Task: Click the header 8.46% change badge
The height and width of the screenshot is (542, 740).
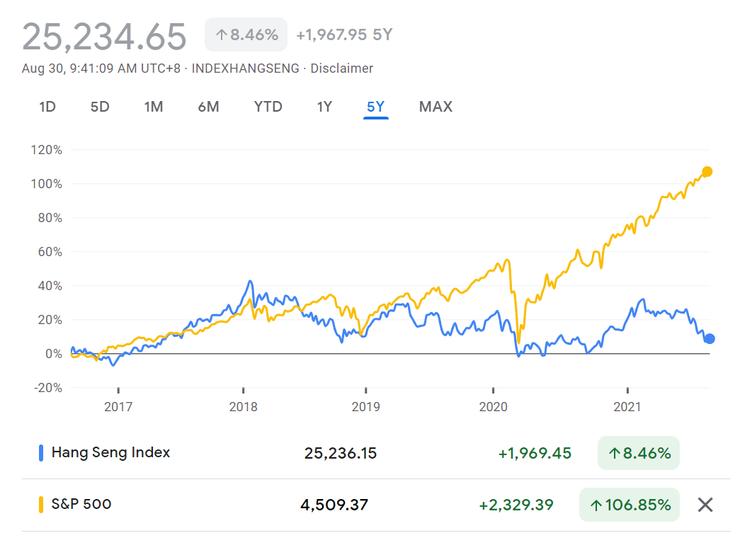Action: click(x=245, y=35)
